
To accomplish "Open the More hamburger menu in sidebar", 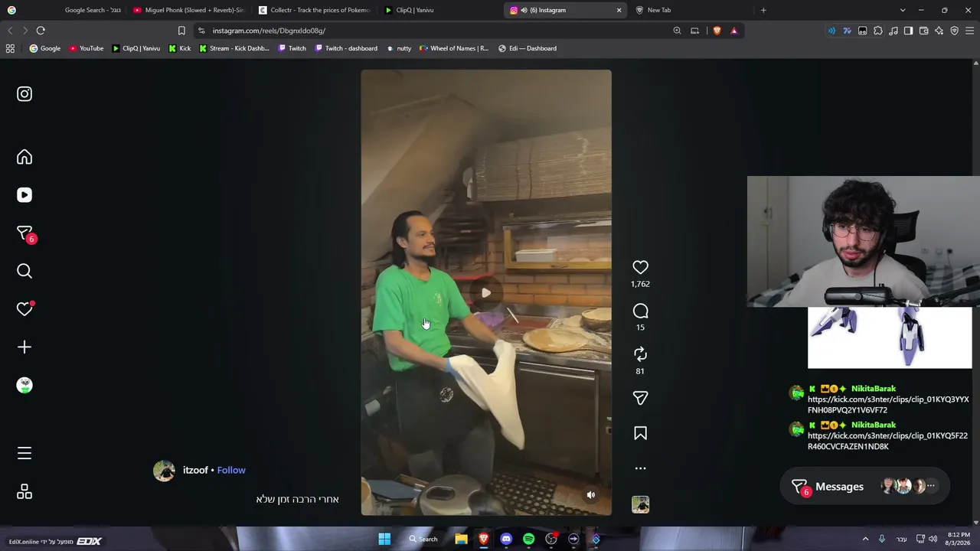I will [24, 454].
